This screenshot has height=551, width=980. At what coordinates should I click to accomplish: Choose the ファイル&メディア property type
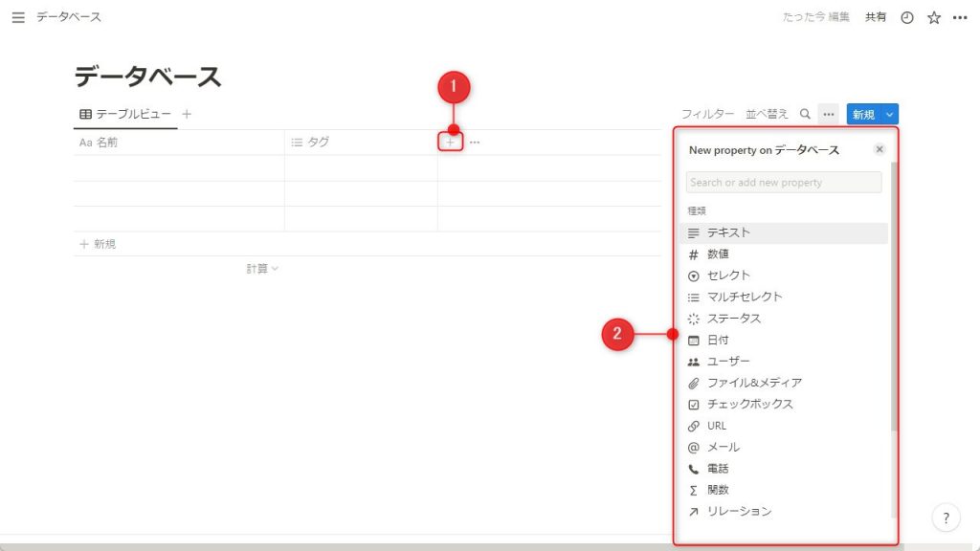click(784, 383)
